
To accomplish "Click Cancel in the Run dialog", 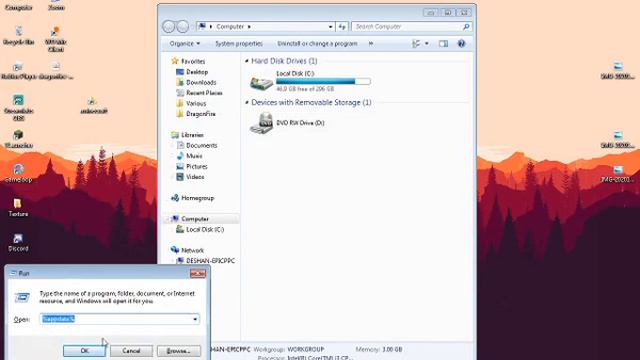I will (x=131, y=351).
